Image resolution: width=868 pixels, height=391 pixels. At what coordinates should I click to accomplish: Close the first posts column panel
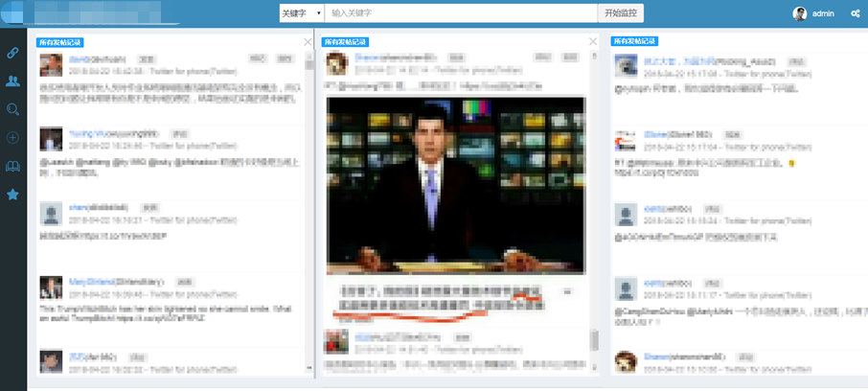(308, 42)
